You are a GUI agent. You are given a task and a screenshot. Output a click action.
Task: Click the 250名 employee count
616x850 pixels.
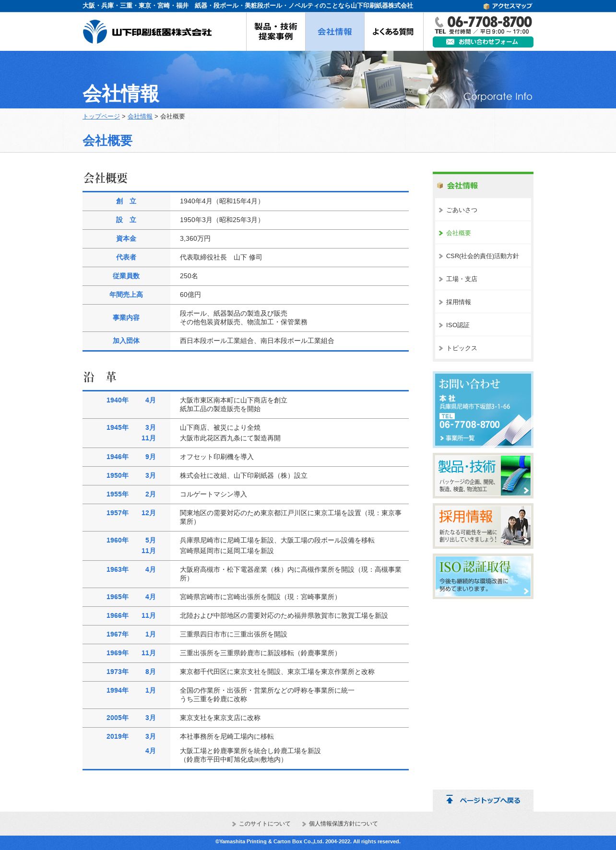(x=189, y=276)
